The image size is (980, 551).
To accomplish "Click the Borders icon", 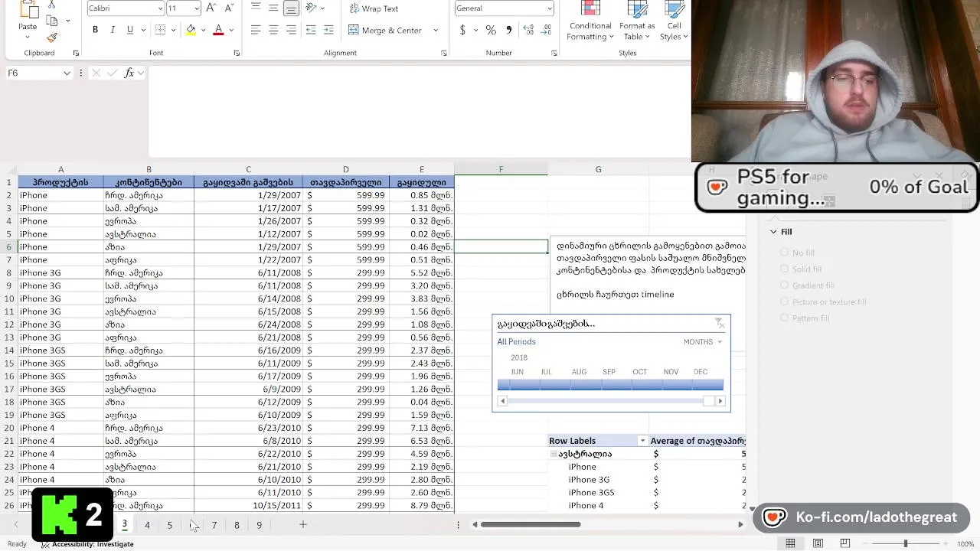I will pyautogui.click(x=160, y=30).
